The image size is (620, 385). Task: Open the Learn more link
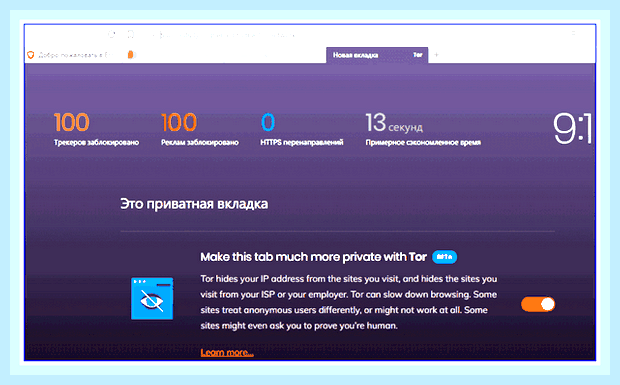227,352
